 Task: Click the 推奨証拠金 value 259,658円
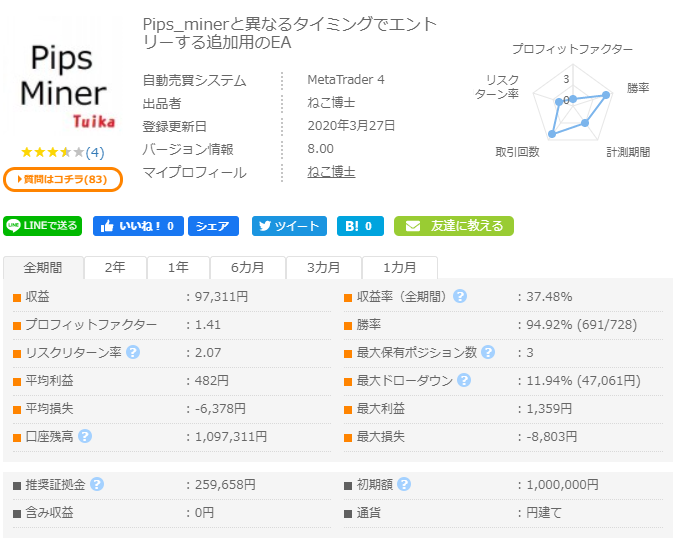(225, 484)
